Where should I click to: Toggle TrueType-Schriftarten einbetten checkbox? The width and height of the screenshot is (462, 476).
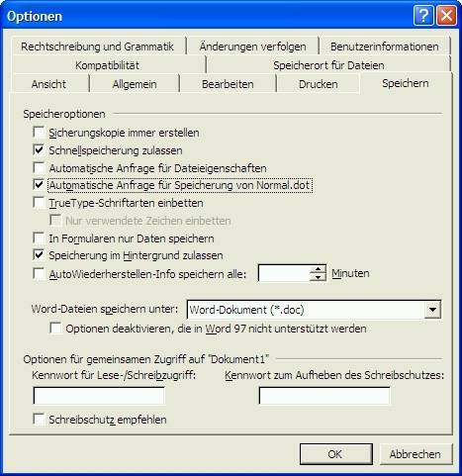39,202
